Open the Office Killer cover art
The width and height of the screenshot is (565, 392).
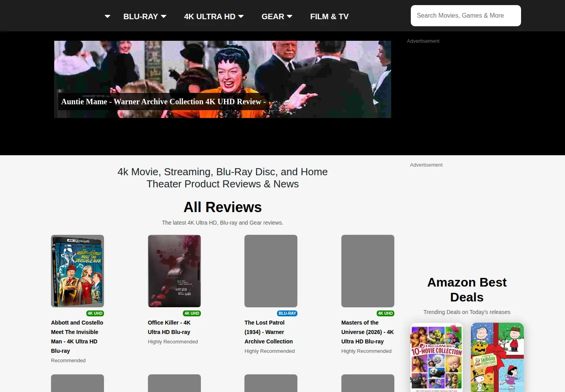[174, 271]
